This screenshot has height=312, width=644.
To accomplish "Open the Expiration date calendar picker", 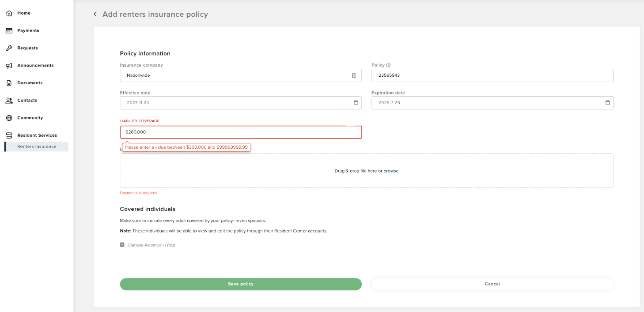I will click(x=608, y=102).
